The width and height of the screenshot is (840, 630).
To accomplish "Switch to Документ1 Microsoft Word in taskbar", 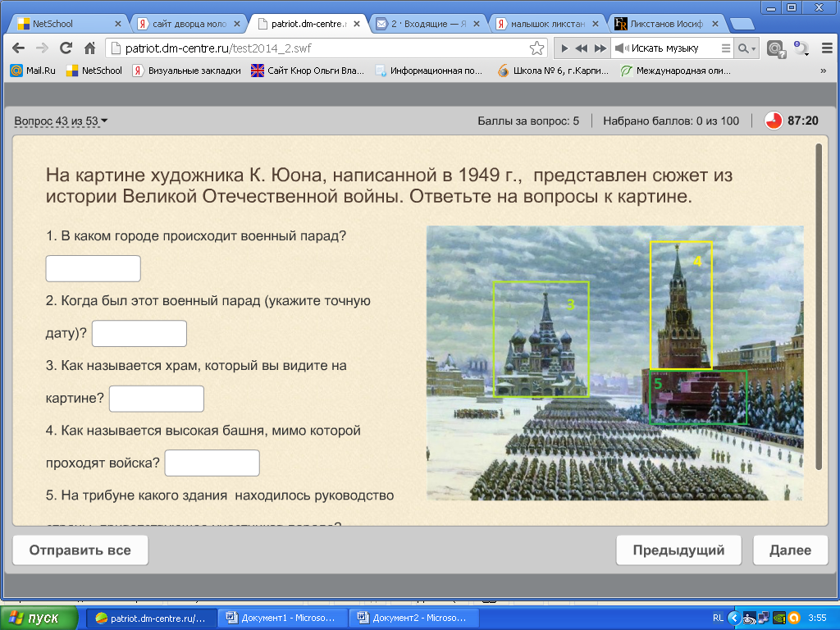I will point(282,619).
